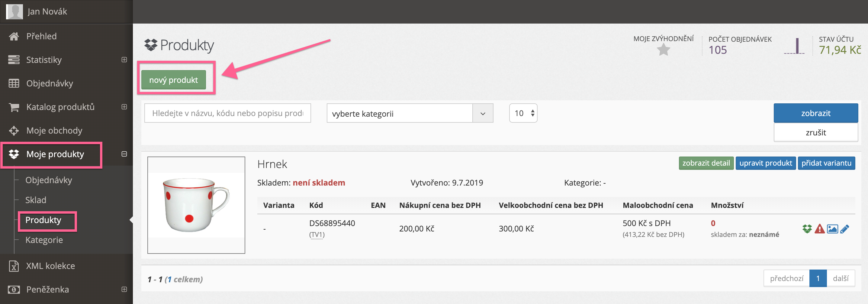Click the blue pencil edit icon

click(844, 229)
